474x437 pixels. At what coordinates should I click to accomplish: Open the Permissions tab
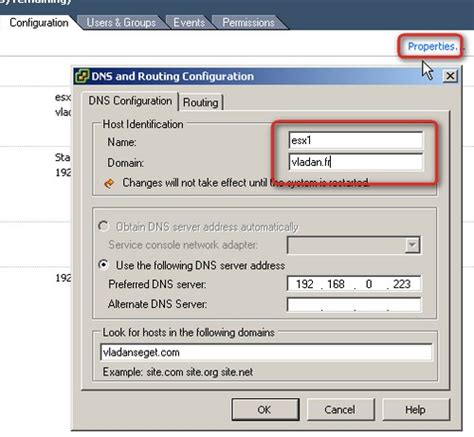pos(248,23)
